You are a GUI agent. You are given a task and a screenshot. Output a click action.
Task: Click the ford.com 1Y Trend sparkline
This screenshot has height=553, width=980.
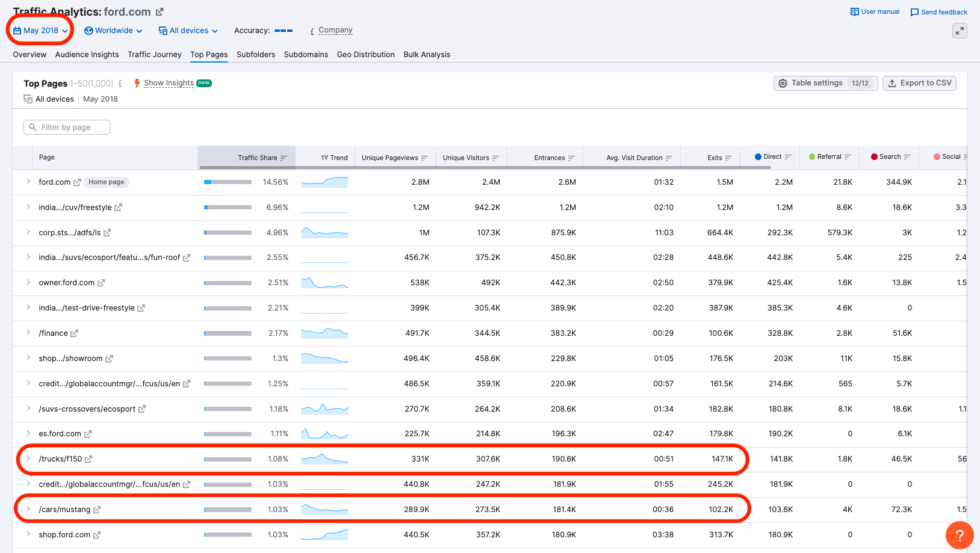click(324, 182)
